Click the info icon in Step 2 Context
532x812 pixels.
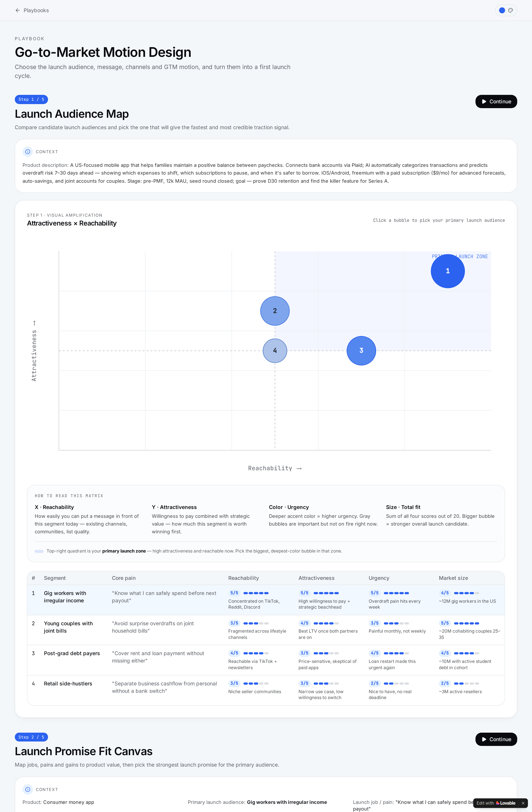click(x=28, y=789)
